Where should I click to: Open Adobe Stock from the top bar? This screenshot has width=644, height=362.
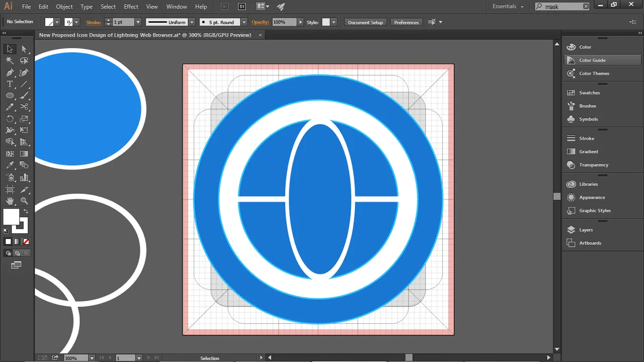click(242, 7)
